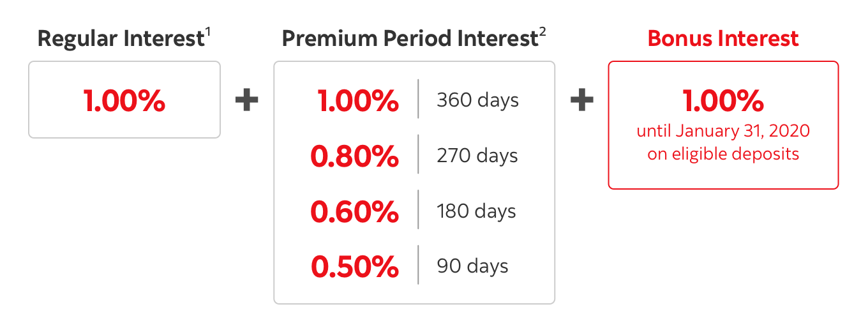Click the divider between 0.80% and 270 days

click(x=418, y=156)
